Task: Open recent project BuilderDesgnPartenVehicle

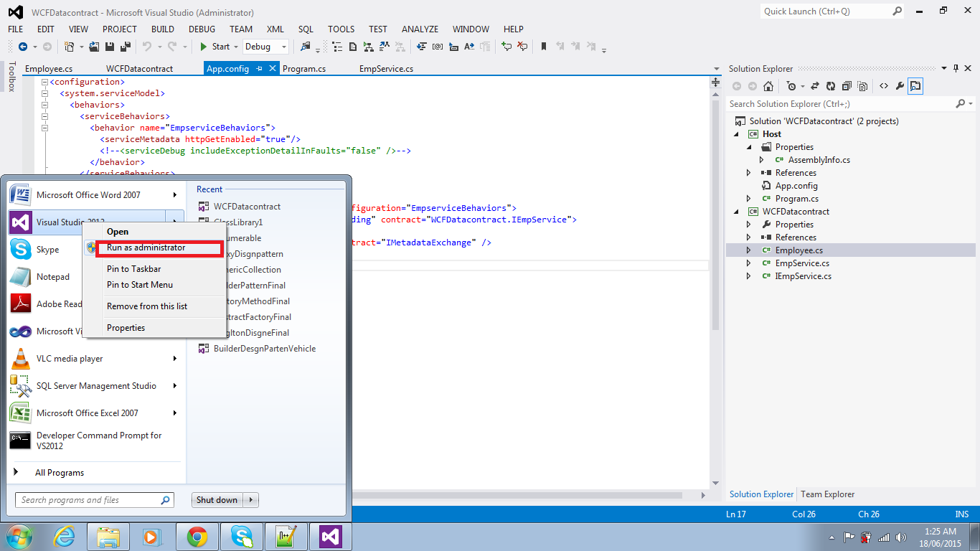Action: tap(265, 349)
